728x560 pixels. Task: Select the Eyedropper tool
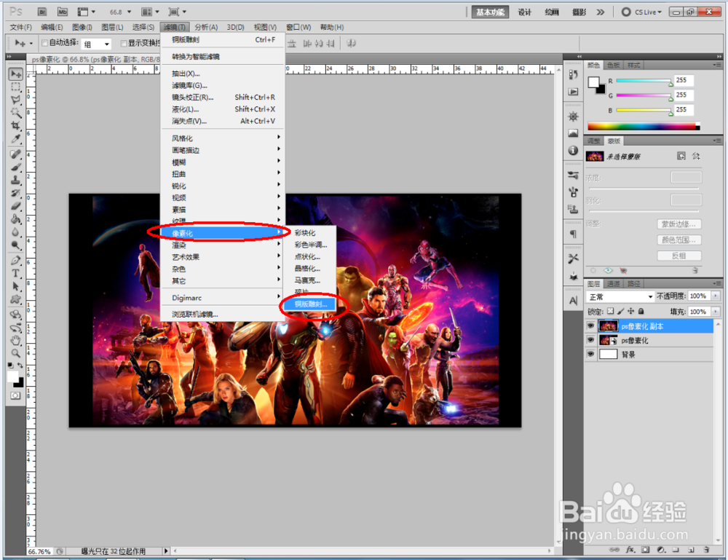coord(16,139)
